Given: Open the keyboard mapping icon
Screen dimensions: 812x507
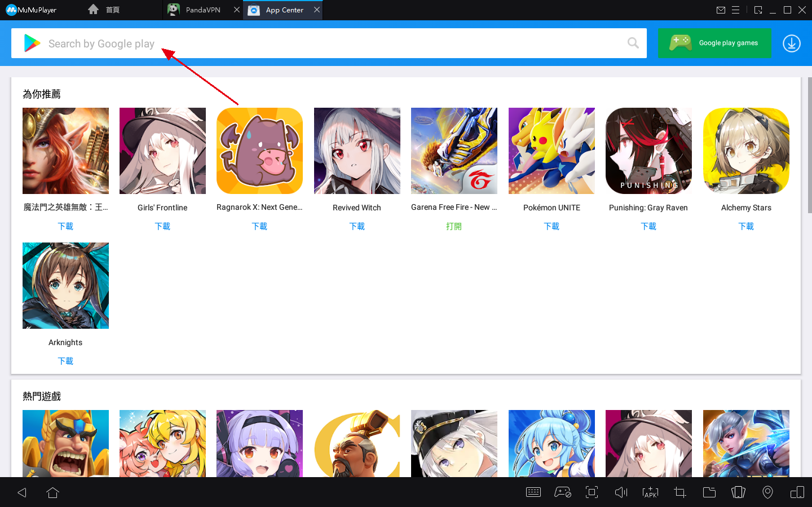Looking at the screenshot, I should [533, 492].
